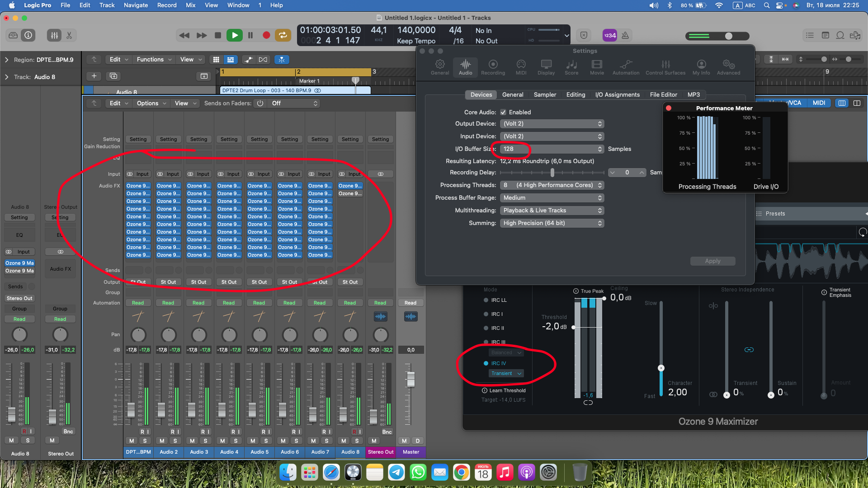Open the Navigate menu in the menu bar

pyautogui.click(x=136, y=5)
